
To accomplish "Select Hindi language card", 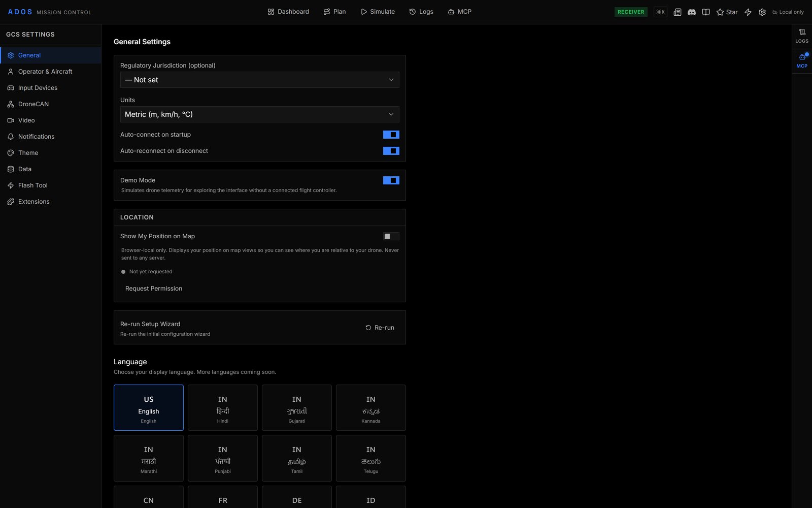I will pos(223,407).
